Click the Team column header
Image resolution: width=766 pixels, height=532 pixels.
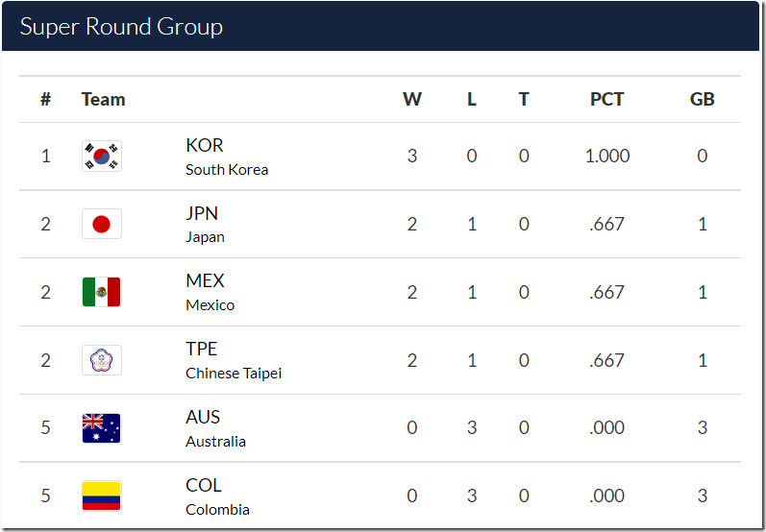pos(103,99)
